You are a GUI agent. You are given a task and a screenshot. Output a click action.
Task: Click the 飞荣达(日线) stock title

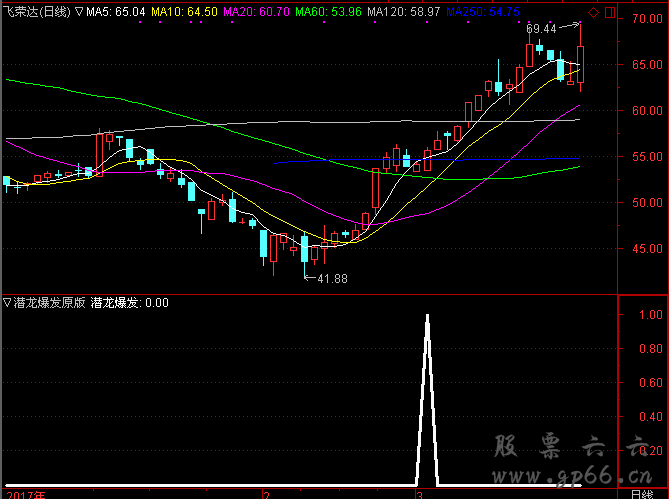[37, 12]
